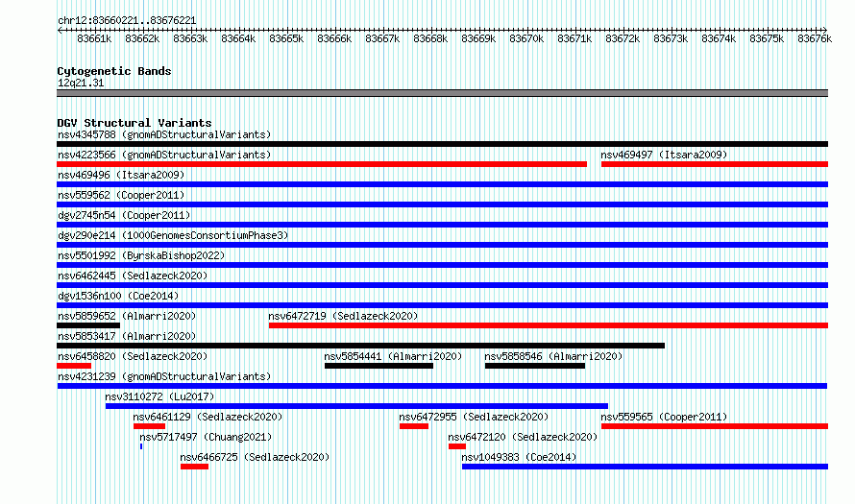
Task: Click the red bar under nsv469497
Action: (x=715, y=164)
